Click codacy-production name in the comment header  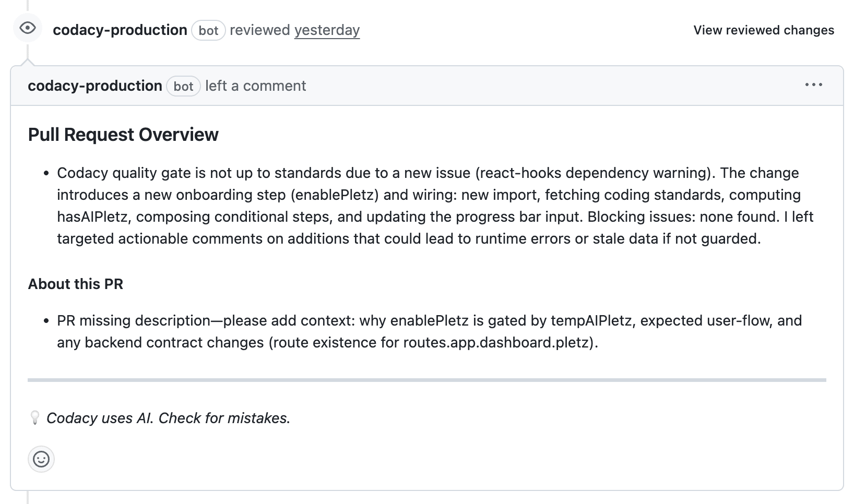click(x=95, y=86)
